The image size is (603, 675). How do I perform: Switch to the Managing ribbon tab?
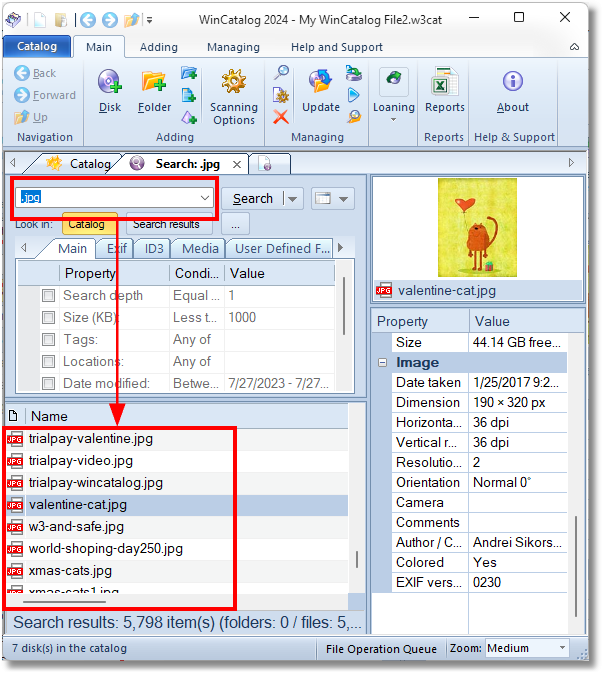tap(233, 47)
